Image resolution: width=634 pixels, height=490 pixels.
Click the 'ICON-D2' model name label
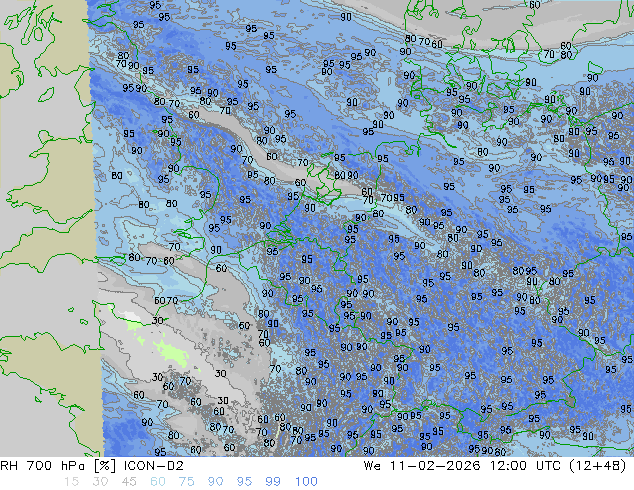[154, 466]
